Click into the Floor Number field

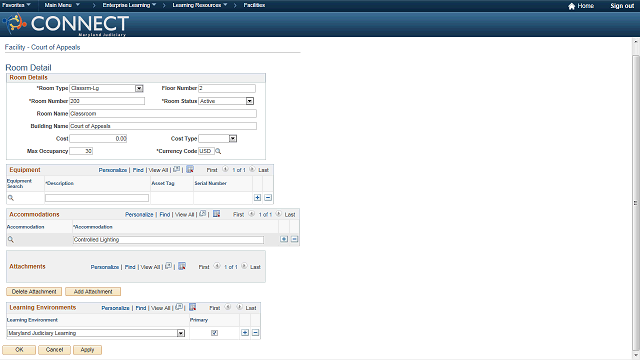(227, 88)
